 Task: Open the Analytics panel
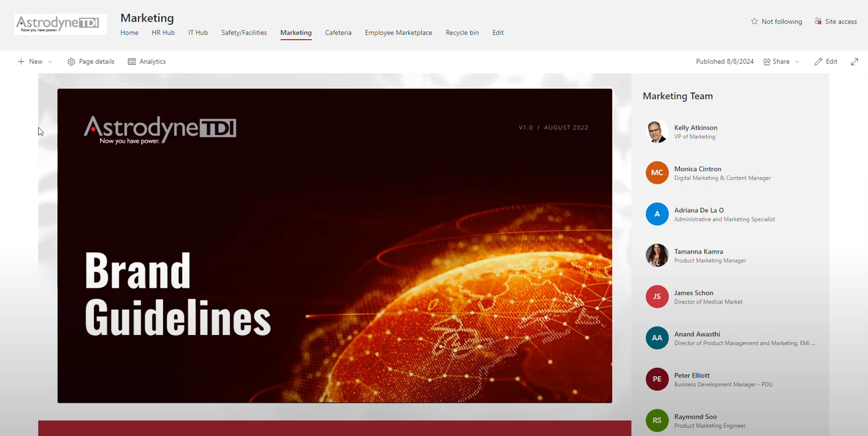[146, 62]
